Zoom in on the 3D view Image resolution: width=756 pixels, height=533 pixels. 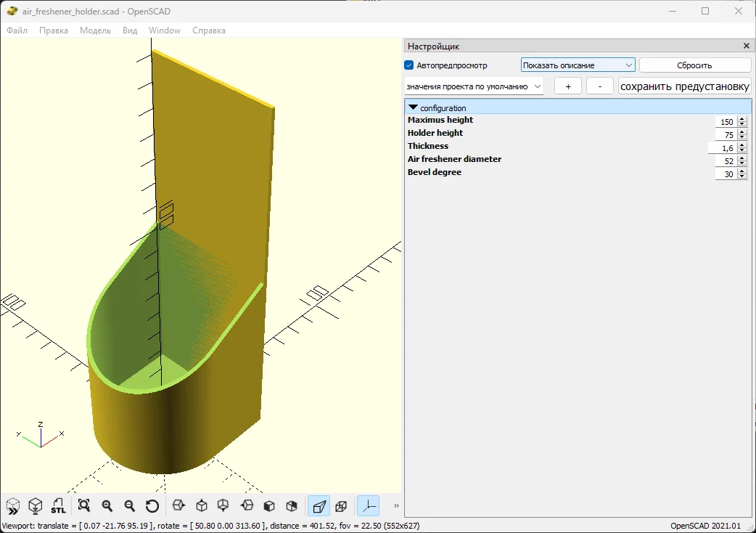(107, 506)
